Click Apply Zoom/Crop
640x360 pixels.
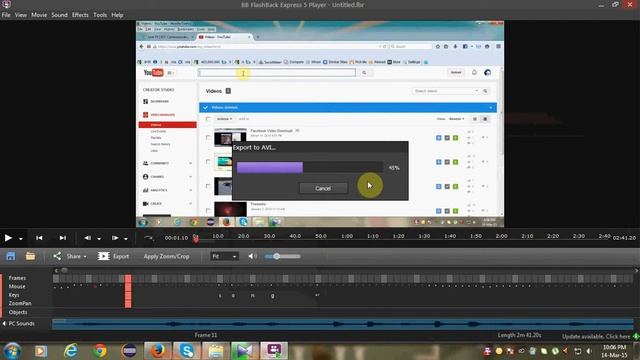tap(166, 256)
